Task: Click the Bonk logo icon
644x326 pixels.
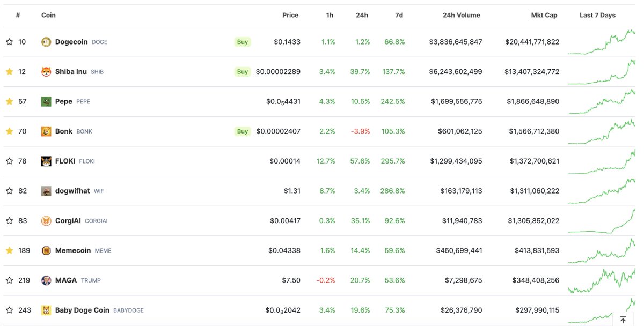Action: coord(46,131)
